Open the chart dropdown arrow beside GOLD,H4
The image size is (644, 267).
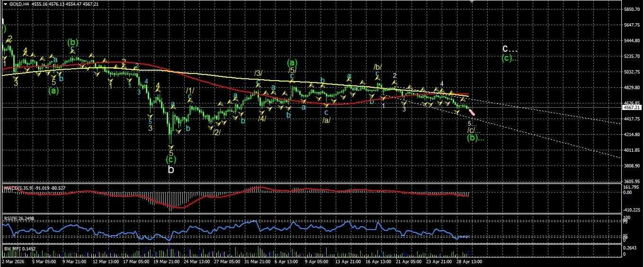point(5,4)
